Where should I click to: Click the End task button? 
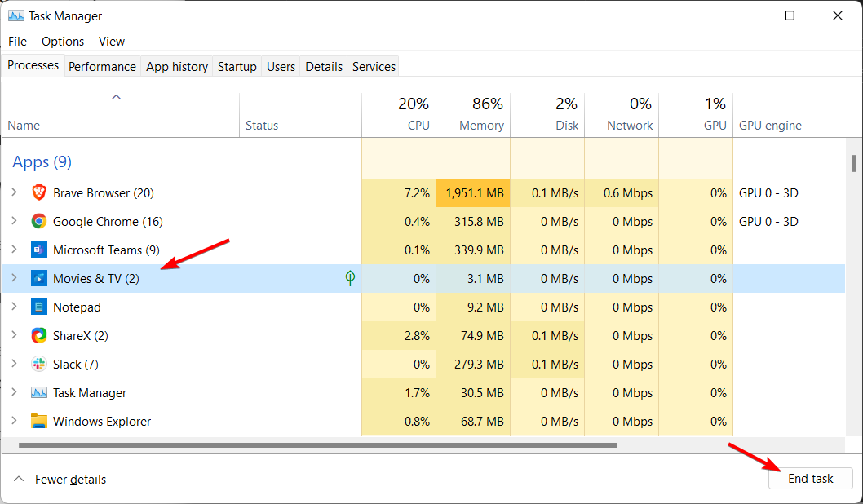point(811,479)
